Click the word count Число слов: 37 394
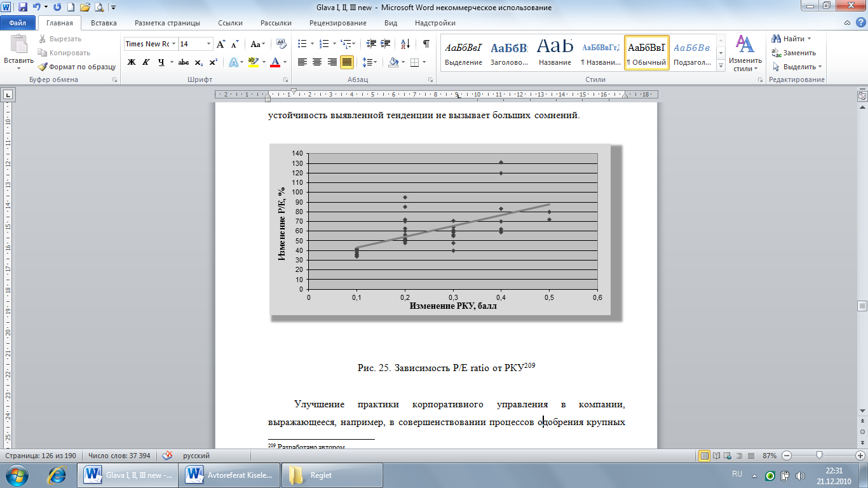 pos(119,456)
